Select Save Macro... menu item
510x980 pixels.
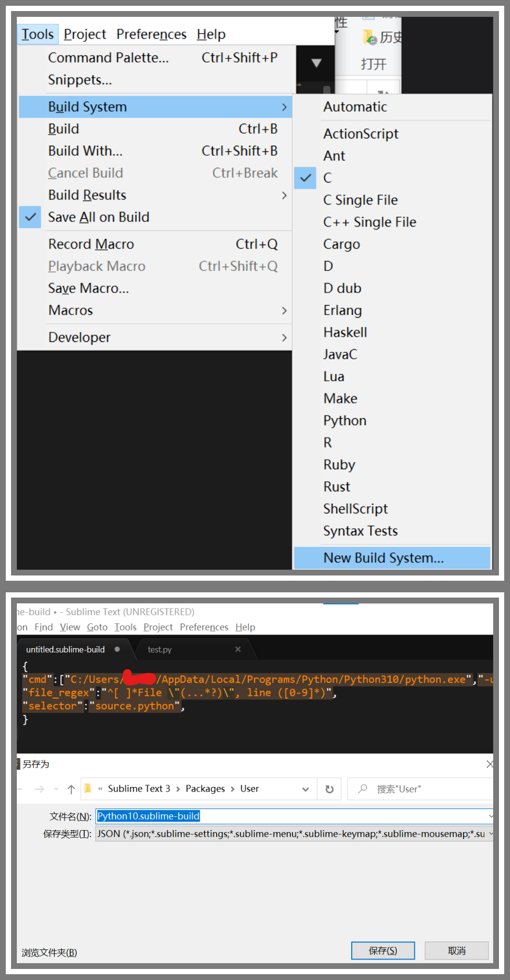[x=156, y=288]
